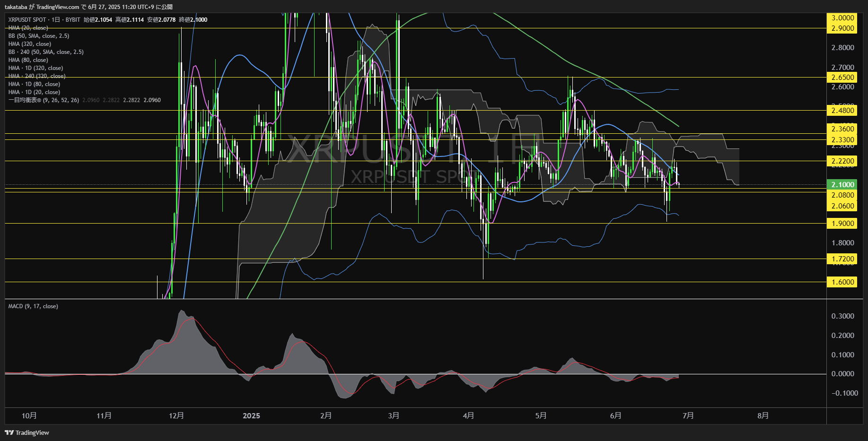Screen dimensions: 868x441
Task: Select the HMA (20, close) indicator legend
Action: (x=28, y=28)
